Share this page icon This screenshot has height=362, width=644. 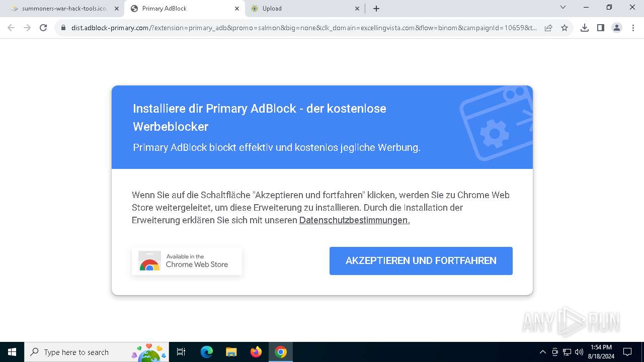[548, 28]
